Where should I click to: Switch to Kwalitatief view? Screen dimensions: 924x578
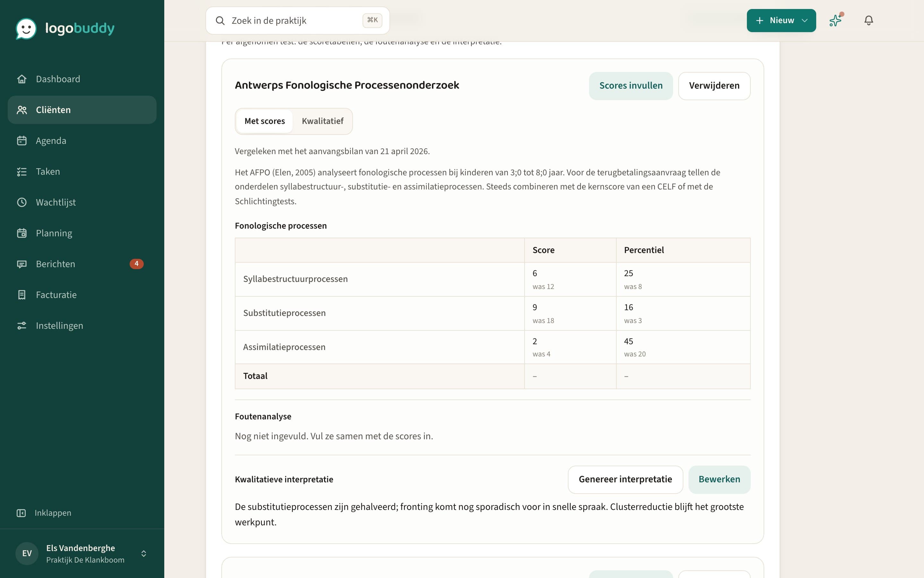pyautogui.click(x=323, y=121)
